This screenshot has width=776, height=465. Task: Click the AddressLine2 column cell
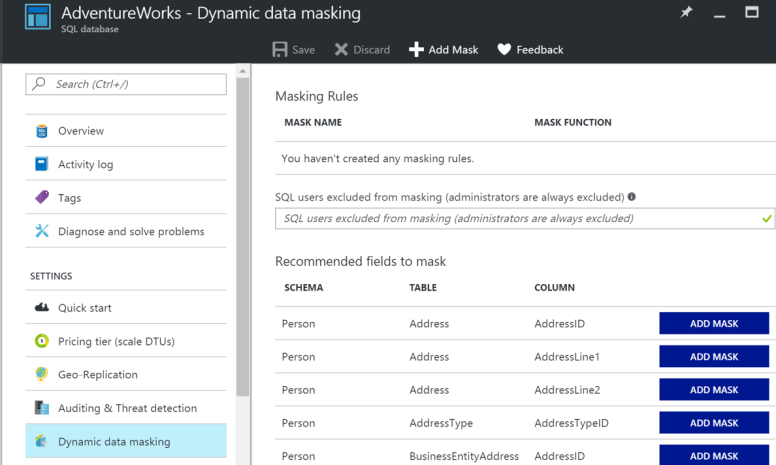point(567,390)
